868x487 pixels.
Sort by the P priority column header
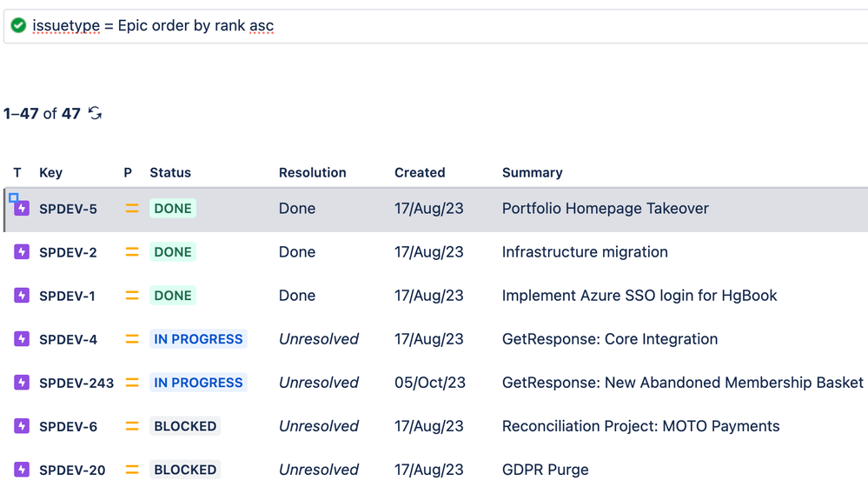128,173
